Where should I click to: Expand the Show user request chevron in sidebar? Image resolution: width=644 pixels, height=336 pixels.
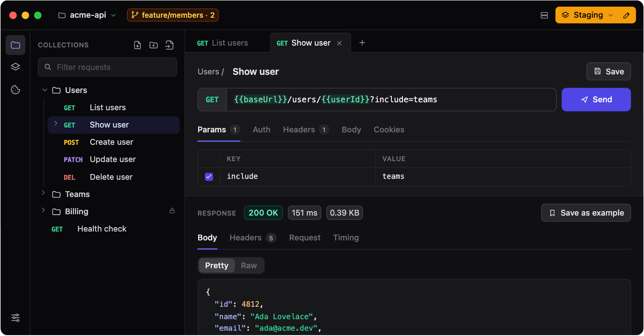(56, 124)
